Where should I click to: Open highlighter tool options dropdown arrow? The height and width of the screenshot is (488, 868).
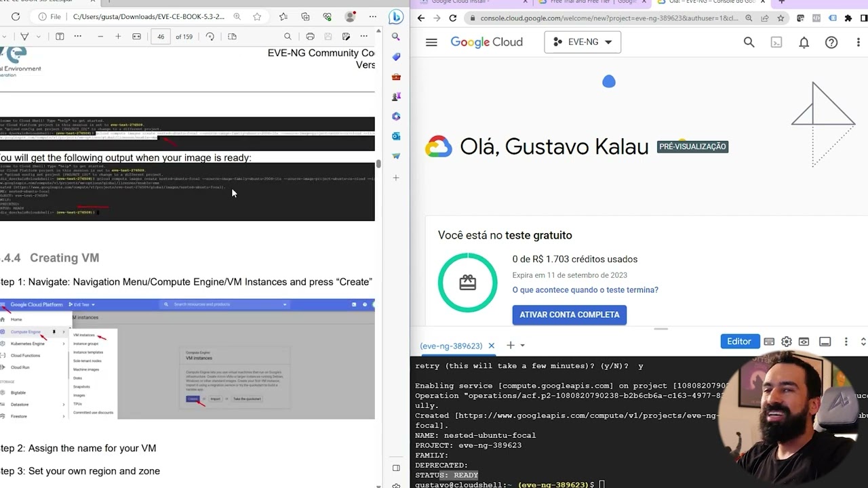pos(39,37)
